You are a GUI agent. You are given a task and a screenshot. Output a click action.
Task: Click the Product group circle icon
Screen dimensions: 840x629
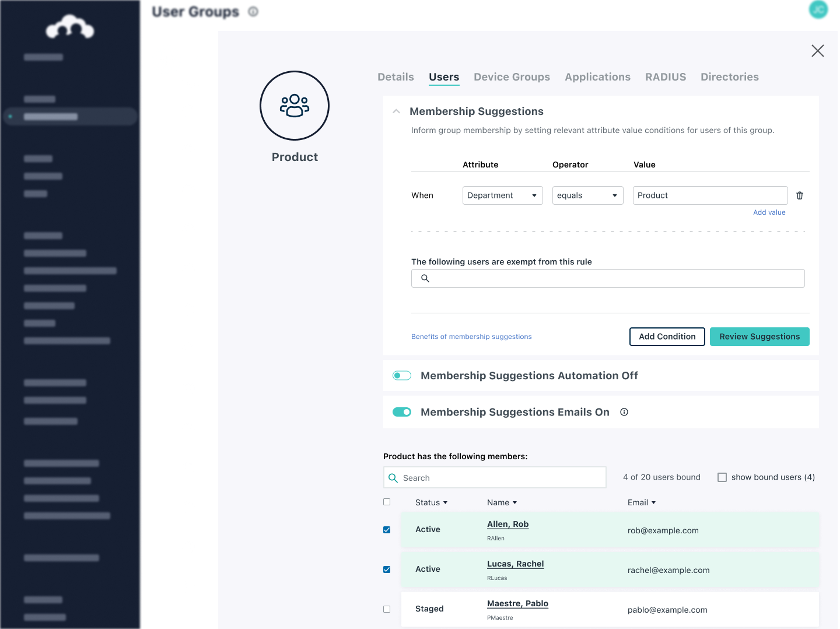point(295,106)
